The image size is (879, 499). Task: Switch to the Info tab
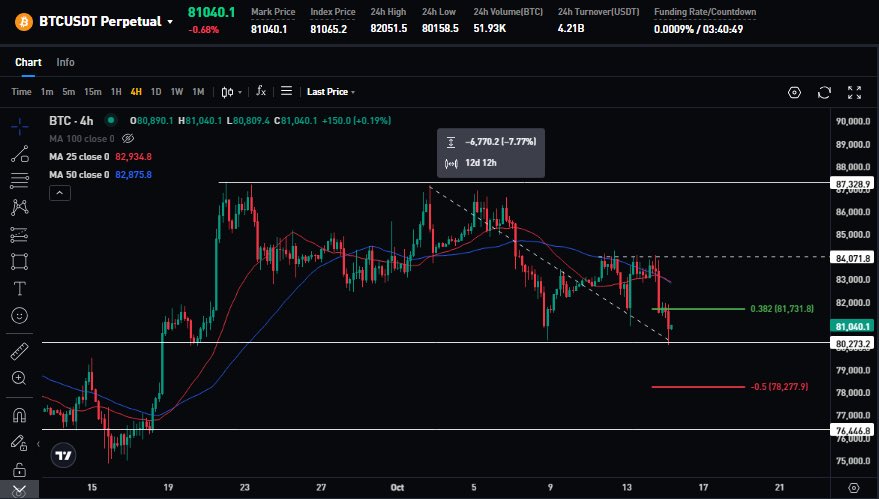[x=65, y=62]
